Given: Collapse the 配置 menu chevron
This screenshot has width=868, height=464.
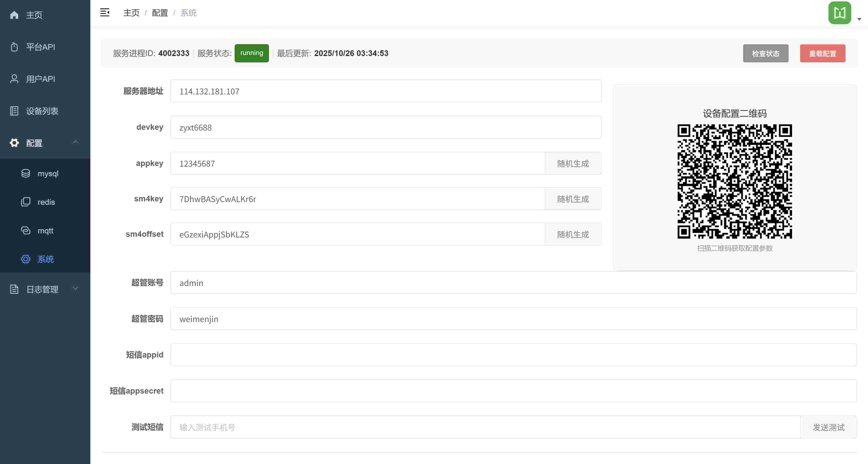Looking at the screenshot, I should point(75,142).
